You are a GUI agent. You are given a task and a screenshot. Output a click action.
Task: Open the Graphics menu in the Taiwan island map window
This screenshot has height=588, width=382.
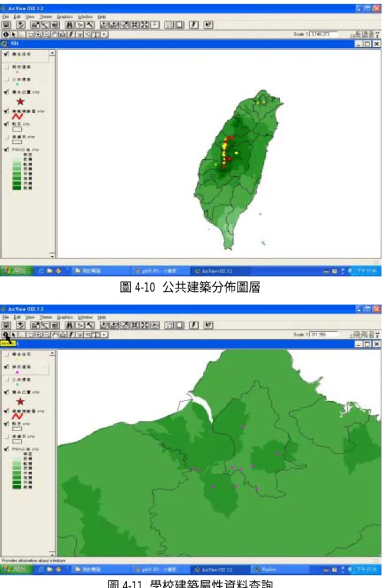pyautogui.click(x=65, y=17)
